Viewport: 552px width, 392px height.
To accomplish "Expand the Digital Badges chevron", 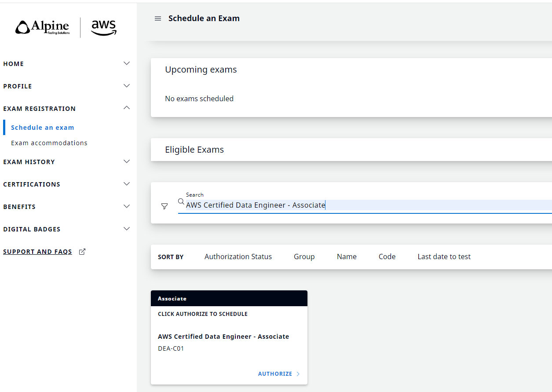I will tap(127, 229).
